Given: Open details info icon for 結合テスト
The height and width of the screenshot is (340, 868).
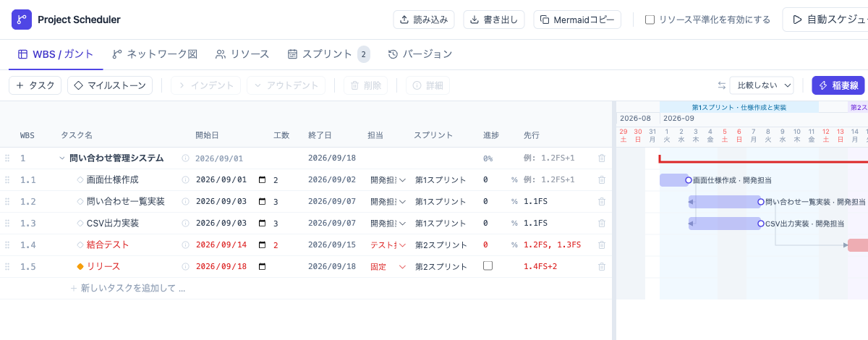Looking at the screenshot, I should pyautogui.click(x=185, y=245).
